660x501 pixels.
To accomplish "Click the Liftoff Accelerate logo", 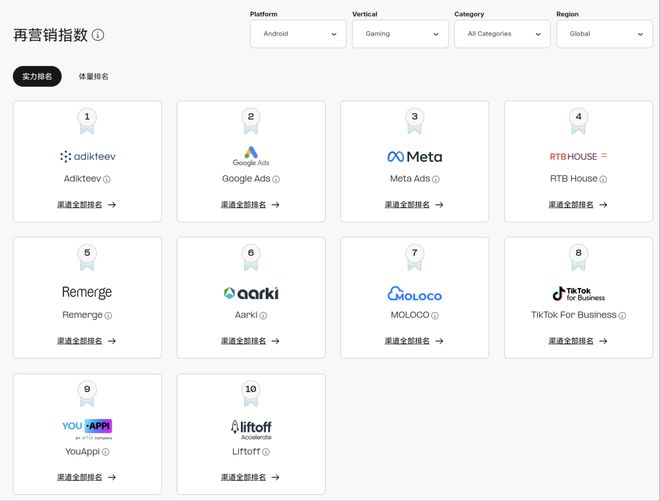I will tap(250, 429).
